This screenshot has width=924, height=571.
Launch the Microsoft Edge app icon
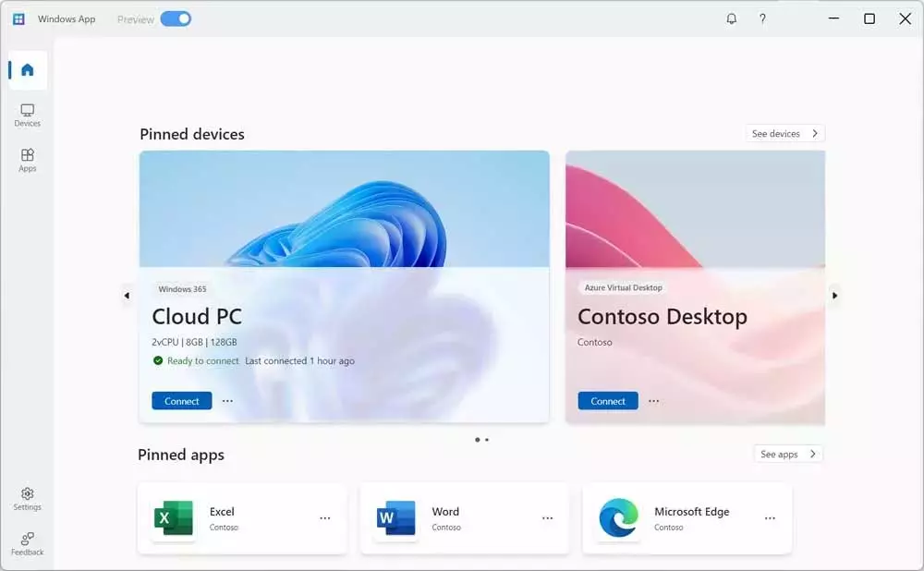pos(618,518)
